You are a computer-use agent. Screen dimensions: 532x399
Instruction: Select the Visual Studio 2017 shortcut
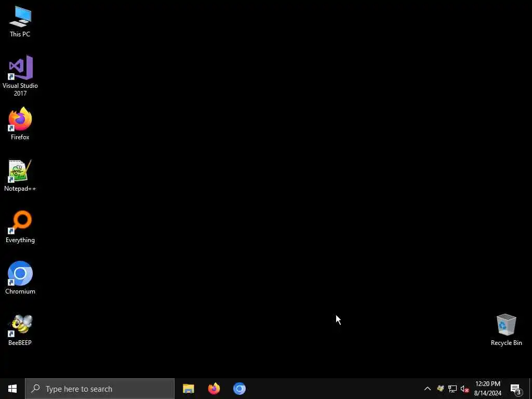[20, 75]
